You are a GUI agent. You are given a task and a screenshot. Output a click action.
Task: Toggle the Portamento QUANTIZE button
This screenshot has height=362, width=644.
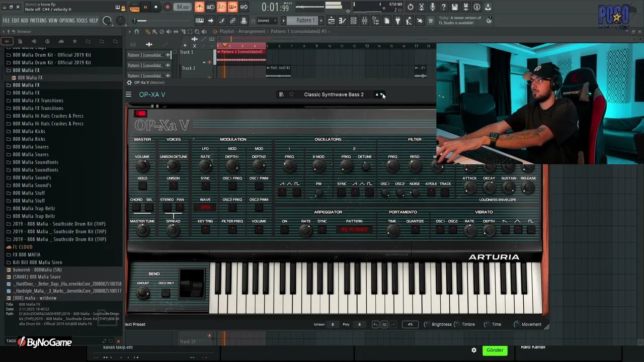pos(415,229)
